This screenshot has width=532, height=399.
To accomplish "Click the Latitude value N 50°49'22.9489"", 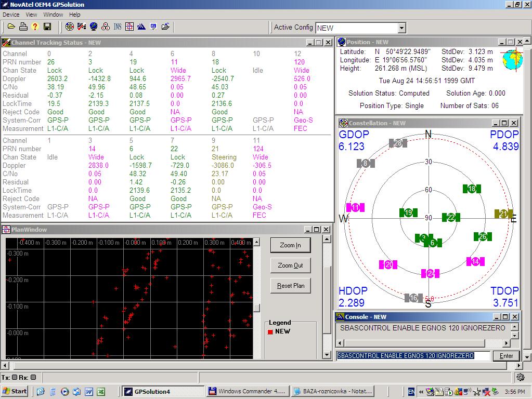I will [403, 51].
